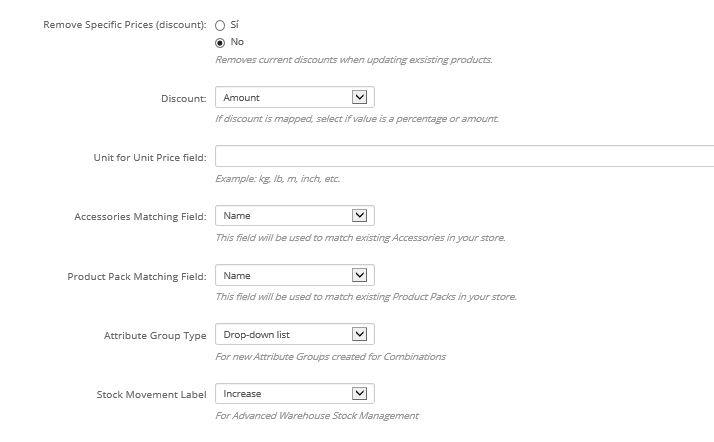This screenshot has height=442, width=714.
Task: Open the Discount Amount dropdown
Action: coord(295,97)
